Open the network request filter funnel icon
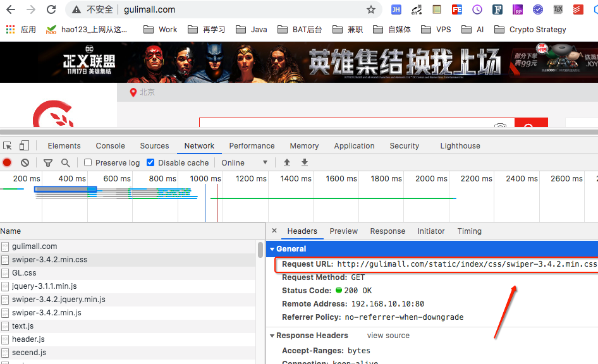 [47, 162]
